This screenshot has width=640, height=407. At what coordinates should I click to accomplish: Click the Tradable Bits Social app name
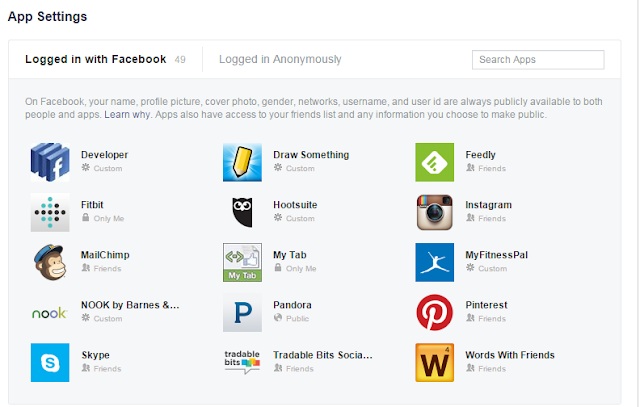click(x=322, y=355)
